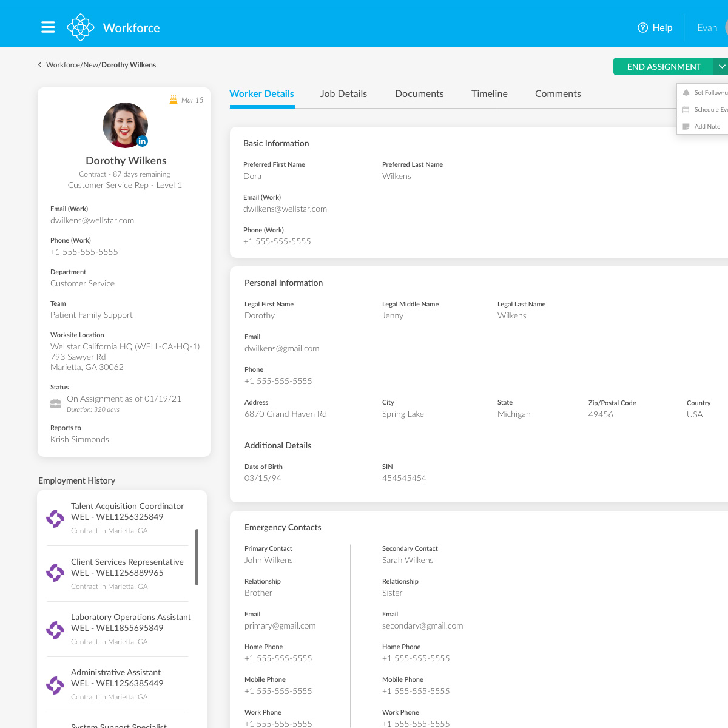Click Mar 15 birthday date
Viewport: 728px width, 728px height.
pos(192,100)
